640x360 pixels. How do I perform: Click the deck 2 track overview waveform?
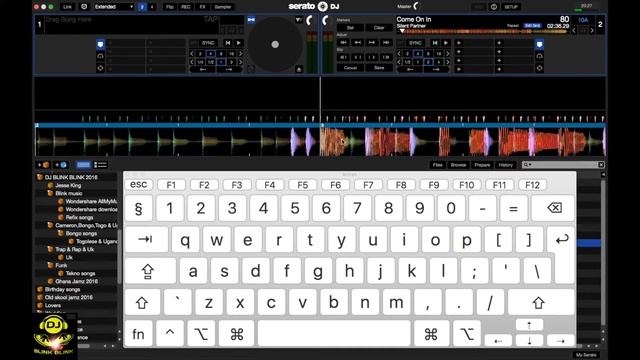[x=484, y=31]
